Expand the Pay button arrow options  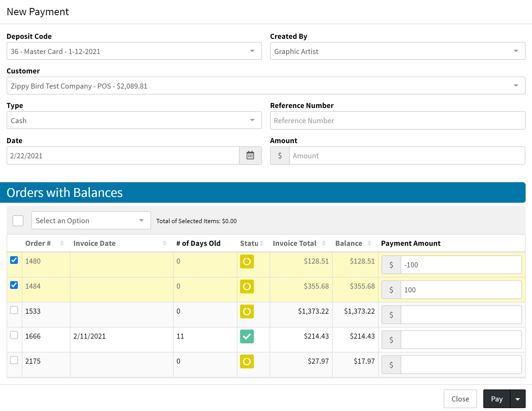[x=518, y=399]
